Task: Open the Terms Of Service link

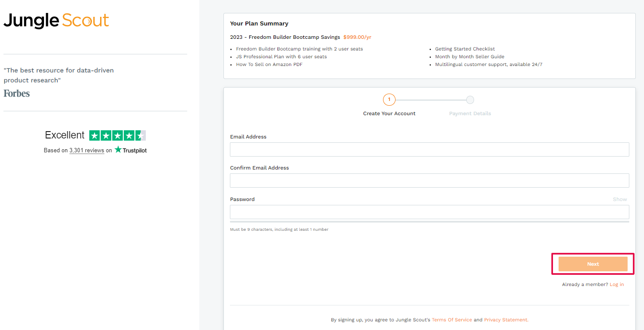Action: coord(452,320)
